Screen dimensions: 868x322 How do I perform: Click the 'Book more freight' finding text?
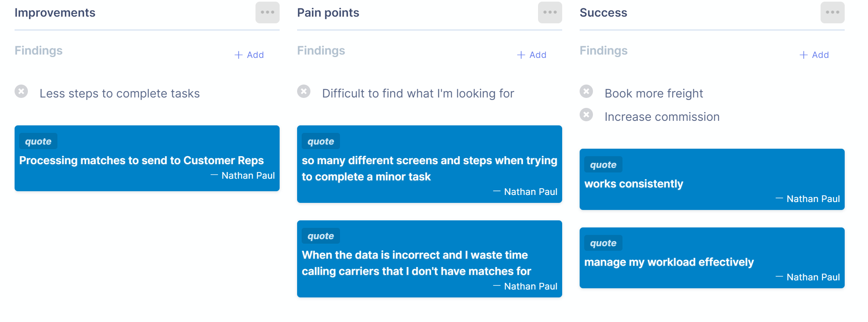[654, 93]
